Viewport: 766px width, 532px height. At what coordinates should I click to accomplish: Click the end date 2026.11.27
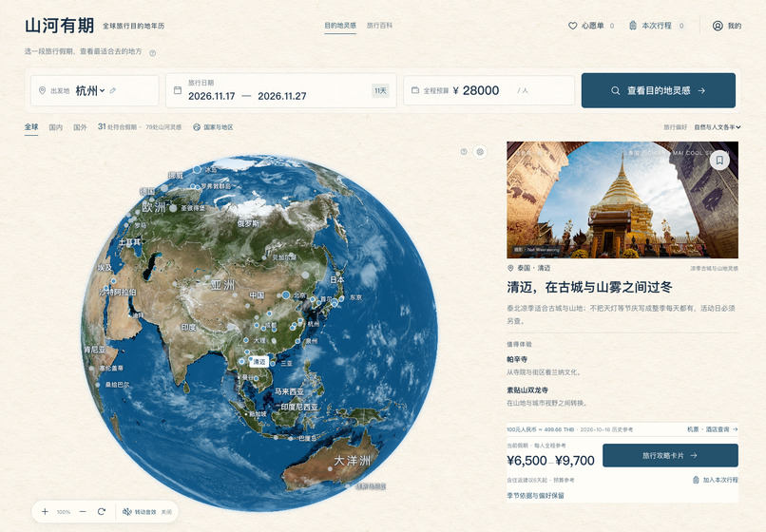pos(282,96)
